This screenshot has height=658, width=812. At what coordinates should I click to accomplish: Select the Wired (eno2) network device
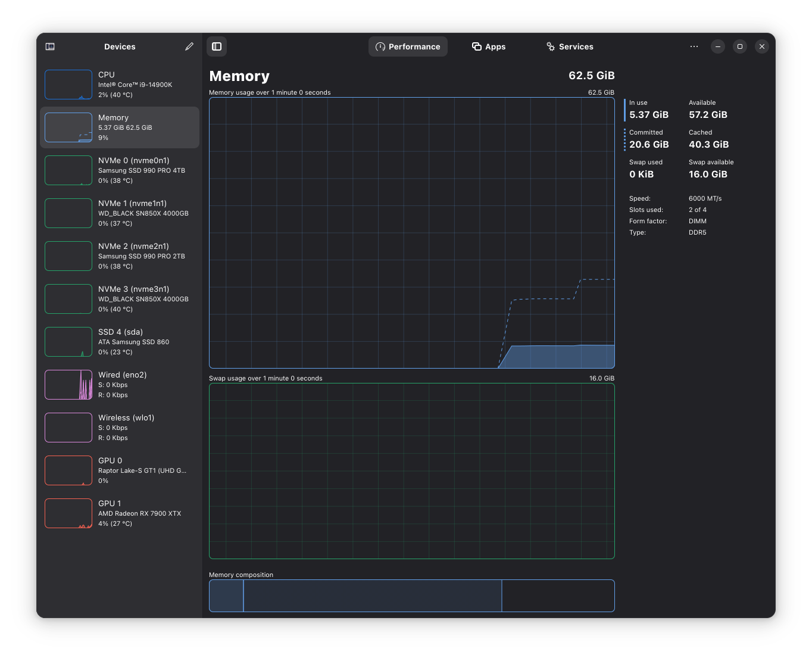[x=120, y=385]
